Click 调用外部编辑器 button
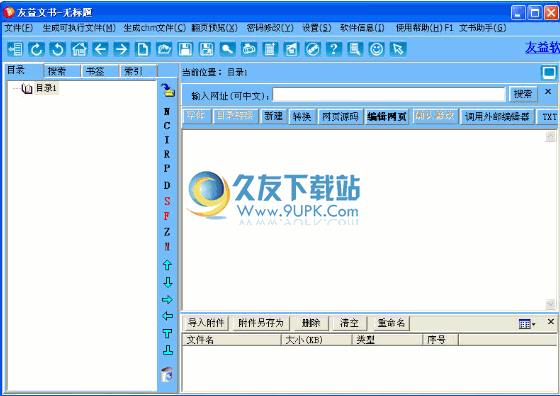Screen dimensions: 560x396 click(x=497, y=116)
